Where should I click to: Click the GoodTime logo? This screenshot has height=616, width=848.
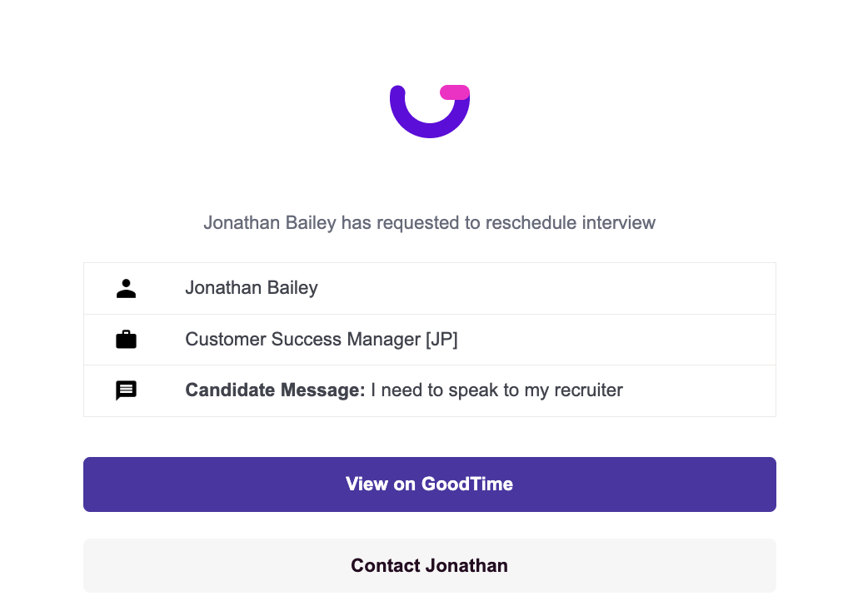coord(430,111)
